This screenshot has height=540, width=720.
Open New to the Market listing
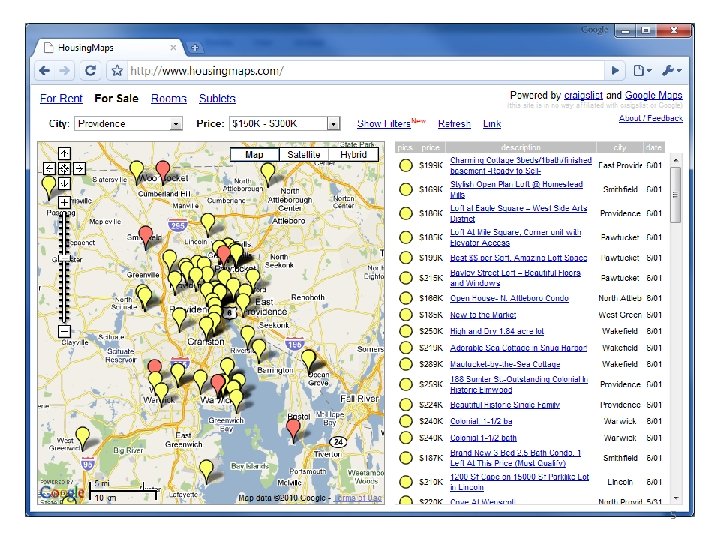(483, 315)
